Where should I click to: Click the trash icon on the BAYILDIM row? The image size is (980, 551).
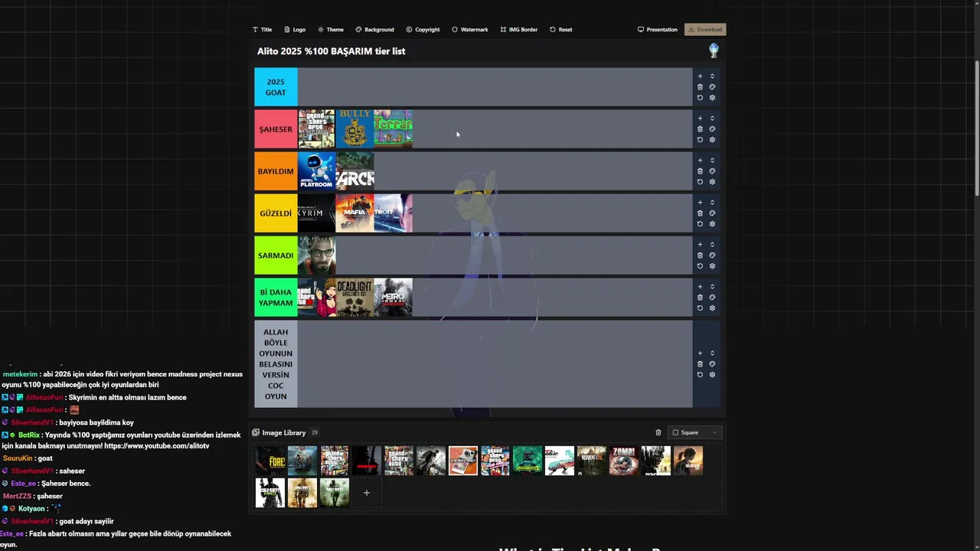click(x=700, y=171)
